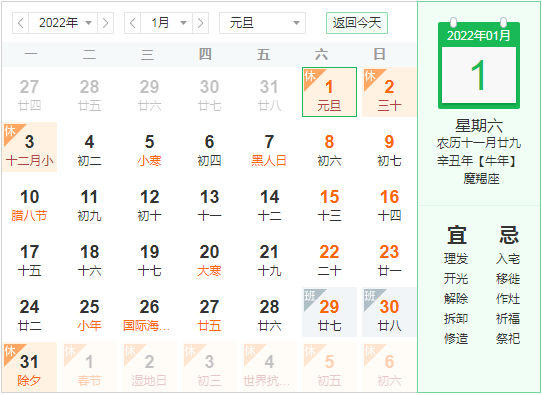Image resolution: width=542 pixels, height=395 pixels.
Task: Click the green calendar page icon
Action: (479, 64)
